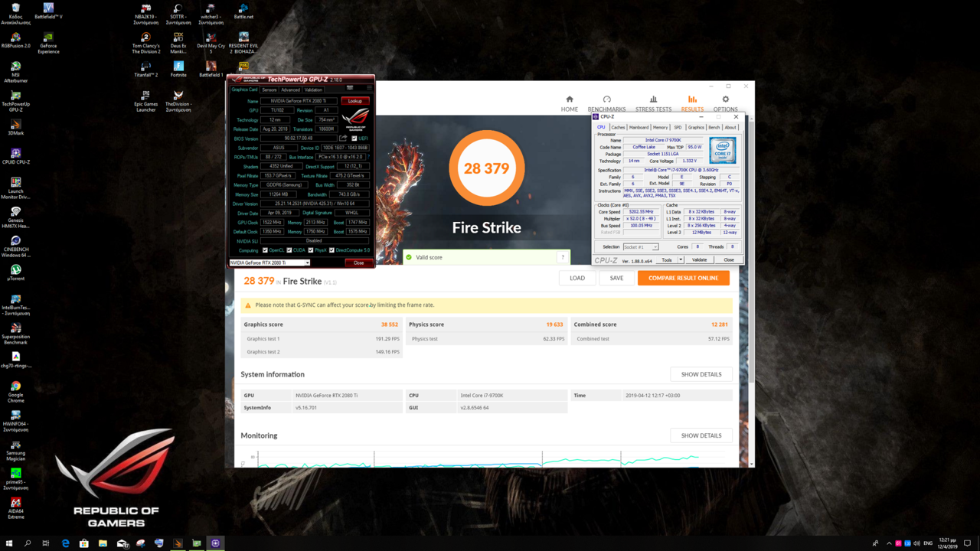Open Caches tab in CPU-Z
Image resolution: width=980 pixels, height=551 pixels.
point(618,128)
